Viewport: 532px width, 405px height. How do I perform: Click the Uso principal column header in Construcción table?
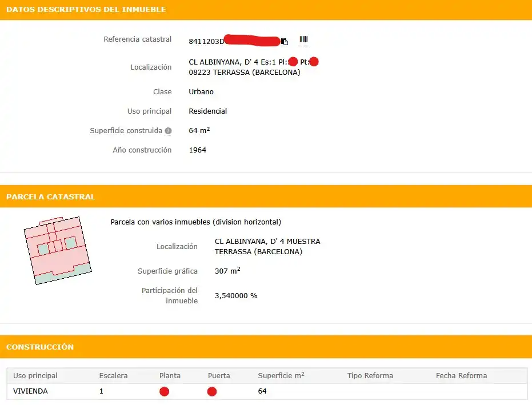pos(35,375)
